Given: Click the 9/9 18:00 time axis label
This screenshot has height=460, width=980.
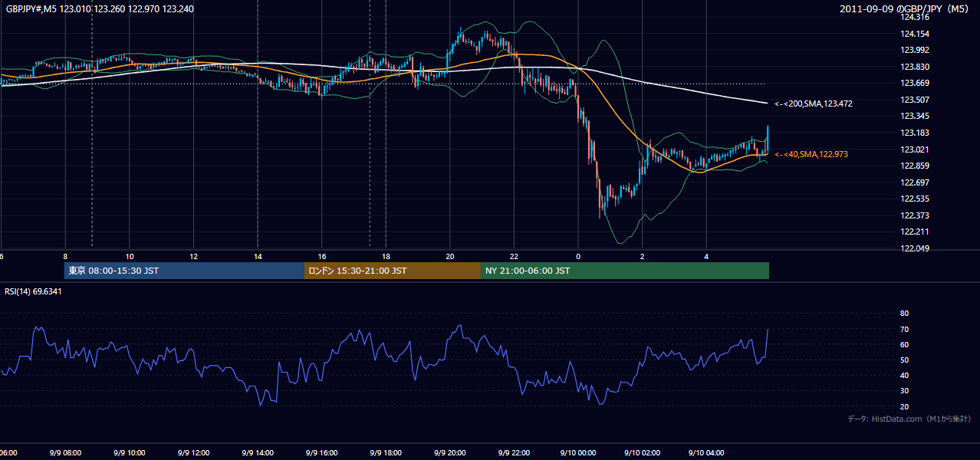Looking at the screenshot, I should coord(386,453).
